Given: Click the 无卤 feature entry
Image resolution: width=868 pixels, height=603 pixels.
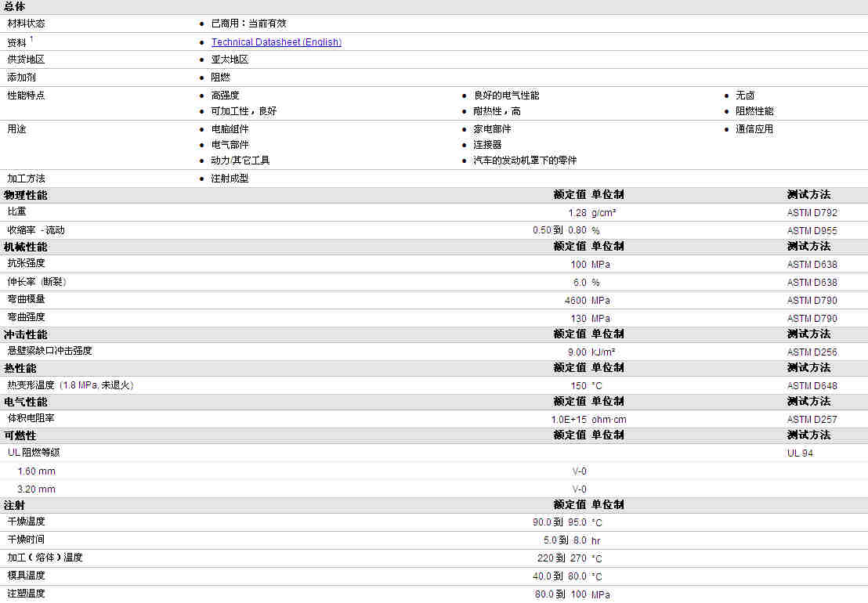Looking at the screenshot, I should [x=745, y=96].
